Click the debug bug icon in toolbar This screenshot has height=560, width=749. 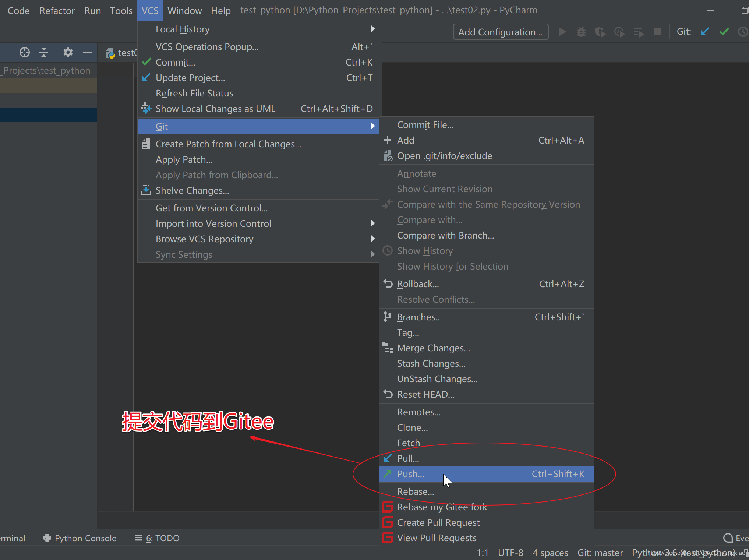581,32
